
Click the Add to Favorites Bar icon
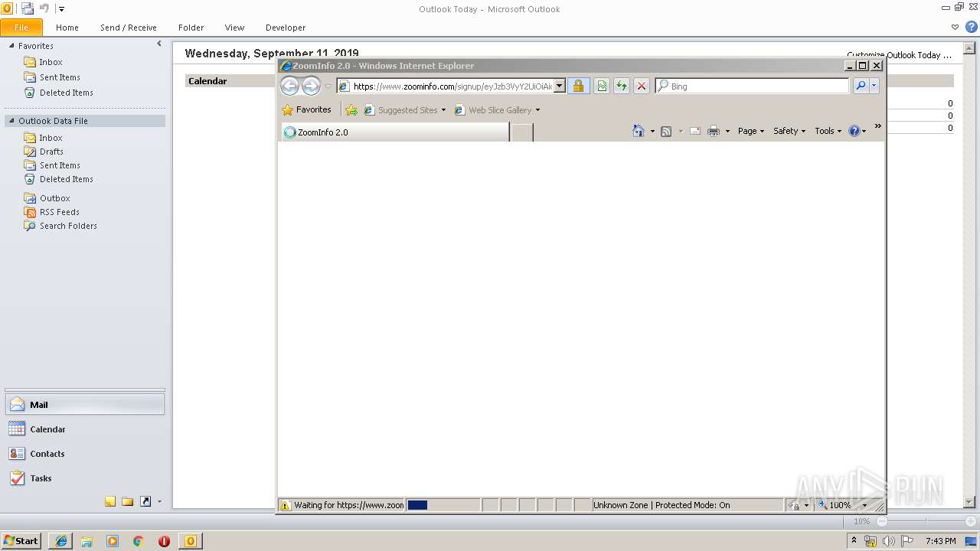tap(351, 110)
